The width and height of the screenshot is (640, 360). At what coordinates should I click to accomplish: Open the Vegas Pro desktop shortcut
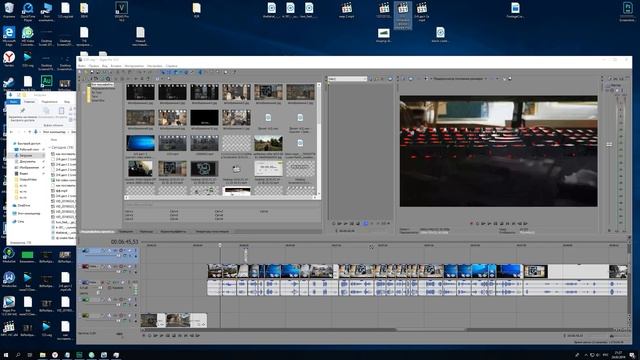pos(9,304)
